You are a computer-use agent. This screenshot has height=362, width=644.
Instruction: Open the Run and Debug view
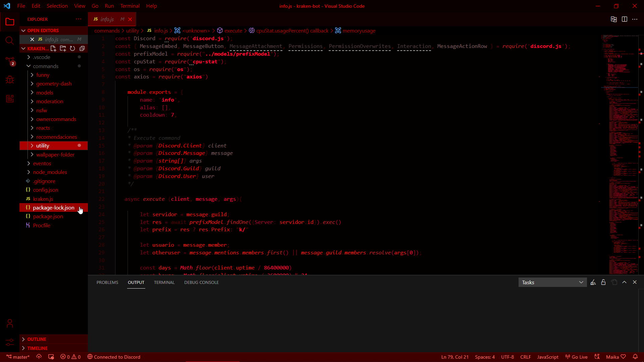tap(10, 80)
